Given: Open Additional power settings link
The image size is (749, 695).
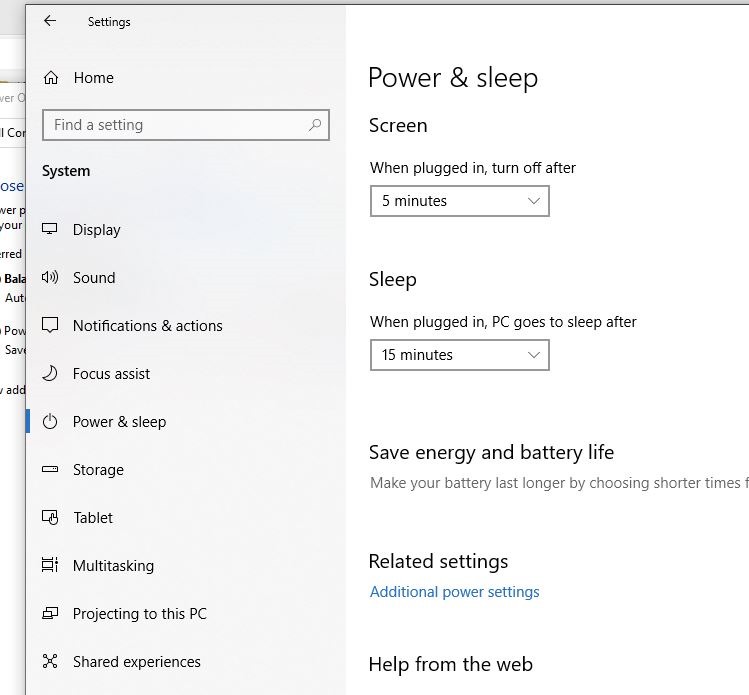Looking at the screenshot, I should 454,592.
